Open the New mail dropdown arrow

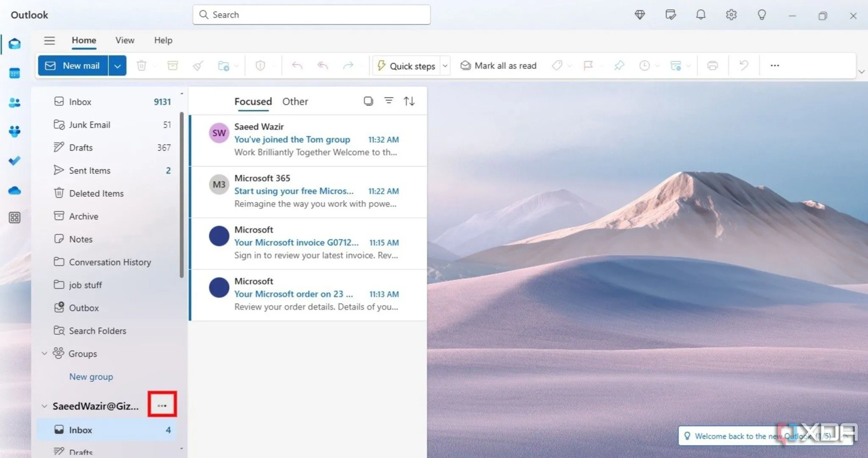(118, 66)
